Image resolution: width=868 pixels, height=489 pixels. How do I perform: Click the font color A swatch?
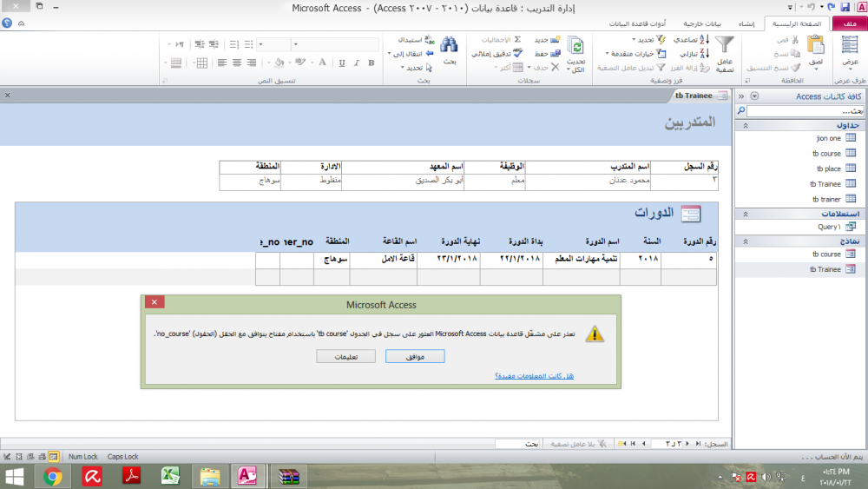323,63
